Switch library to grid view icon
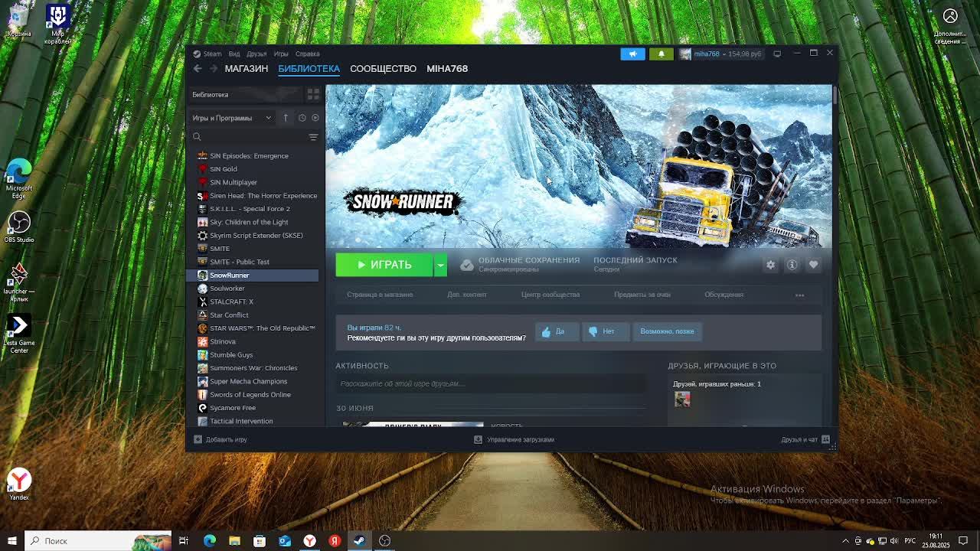The width and height of the screenshot is (980, 551). (x=313, y=94)
